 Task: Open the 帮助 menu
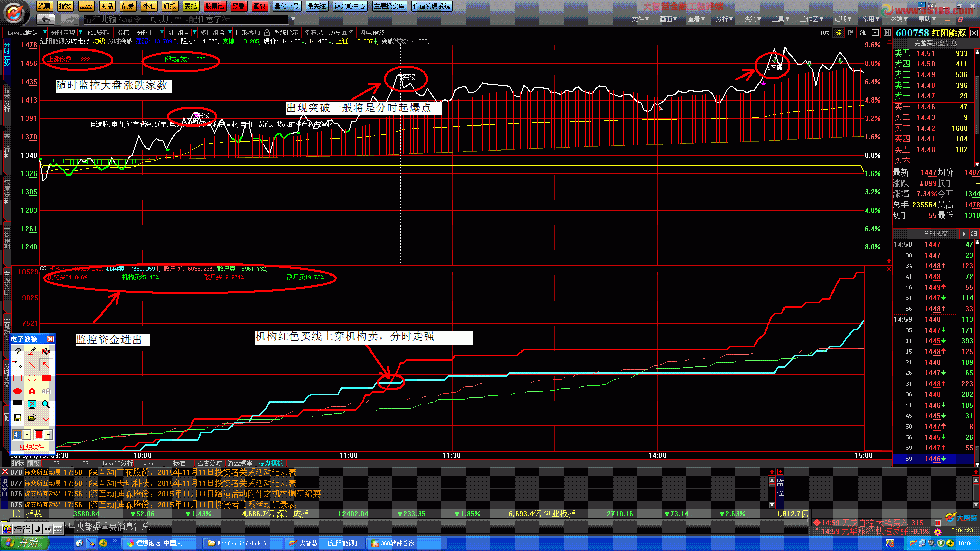(927, 19)
